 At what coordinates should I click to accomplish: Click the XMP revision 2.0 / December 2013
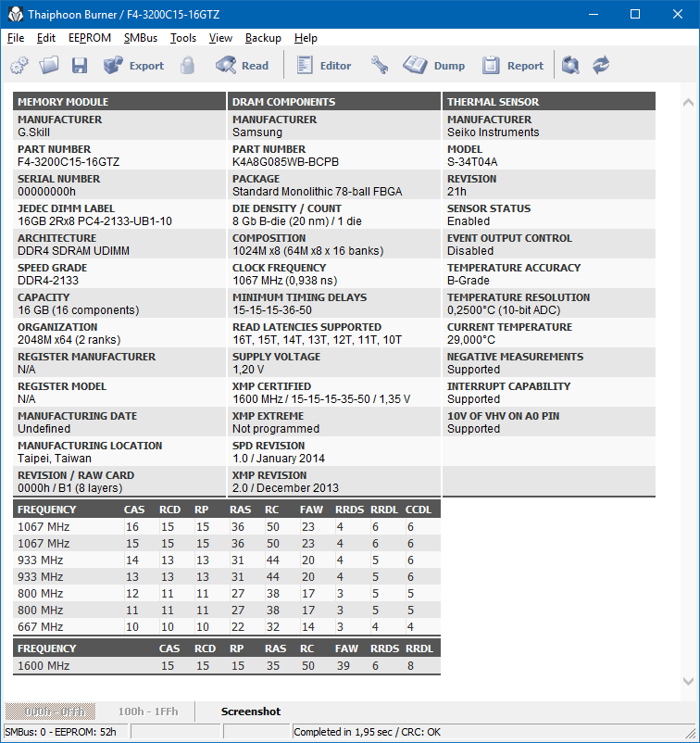pyautogui.click(x=285, y=488)
